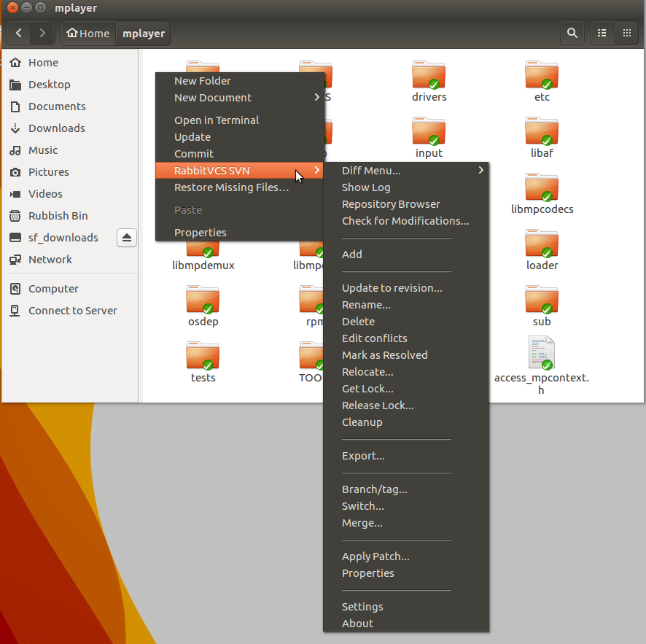Expand the New Document submenu arrow
The width and height of the screenshot is (646, 644).
(316, 97)
